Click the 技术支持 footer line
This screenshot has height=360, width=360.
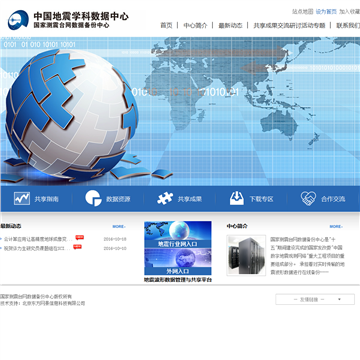pos(42,303)
